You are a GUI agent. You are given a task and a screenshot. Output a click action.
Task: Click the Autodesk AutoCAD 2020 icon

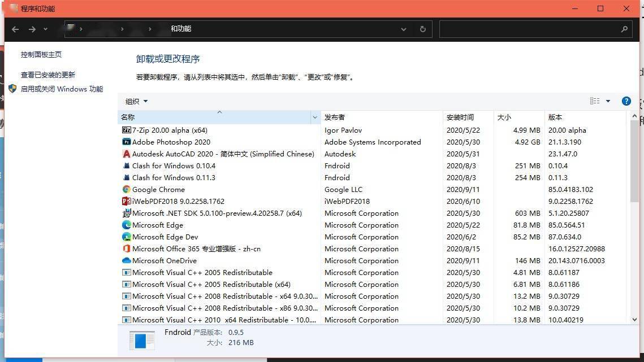pyautogui.click(x=127, y=154)
